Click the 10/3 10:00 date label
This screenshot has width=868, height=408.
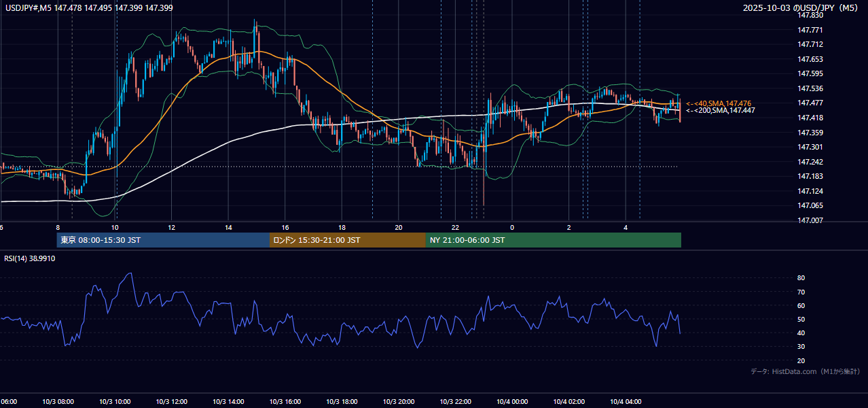[x=115, y=402]
